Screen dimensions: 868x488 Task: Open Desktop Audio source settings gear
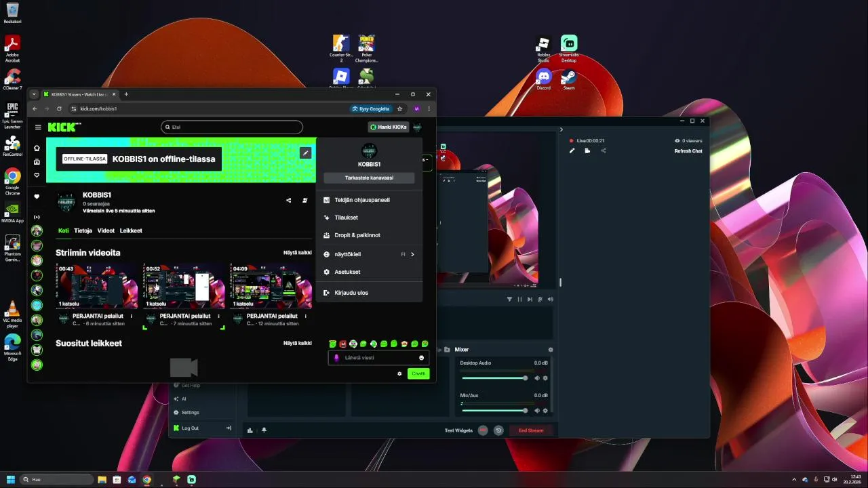[545, 378]
